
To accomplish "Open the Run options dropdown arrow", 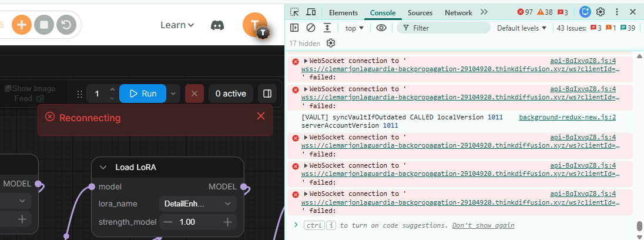I will coord(173,94).
